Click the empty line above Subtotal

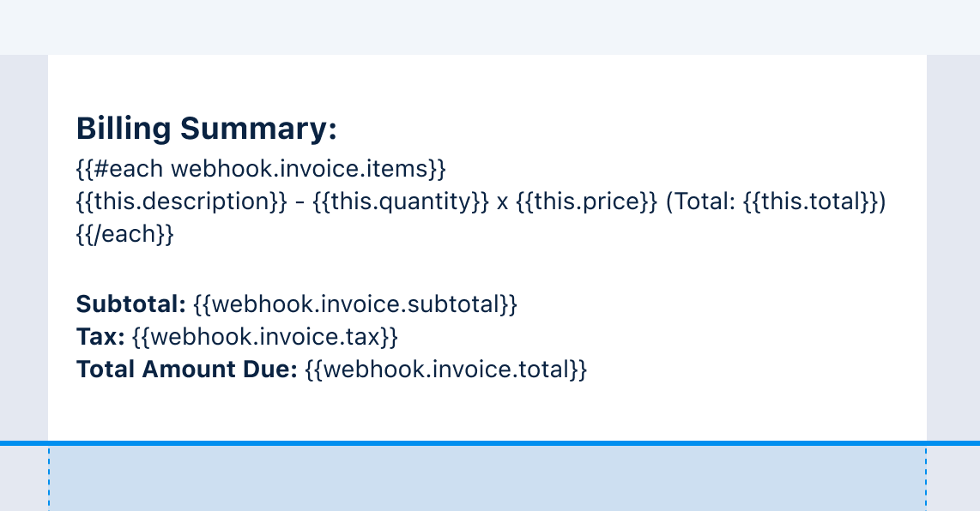tap(487, 269)
